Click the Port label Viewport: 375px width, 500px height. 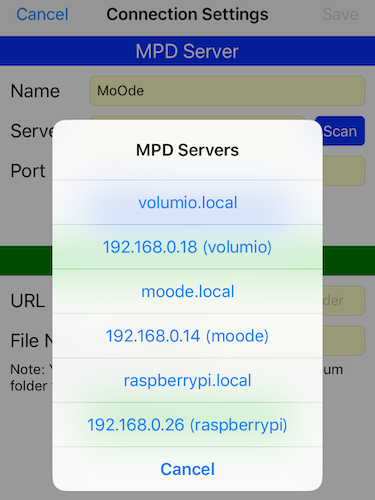pyautogui.click(x=28, y=171)
